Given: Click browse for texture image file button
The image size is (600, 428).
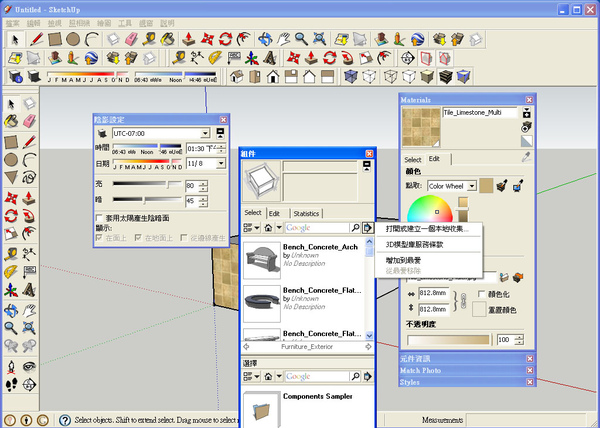Looking at the screenshot, I should coord(504,277).
